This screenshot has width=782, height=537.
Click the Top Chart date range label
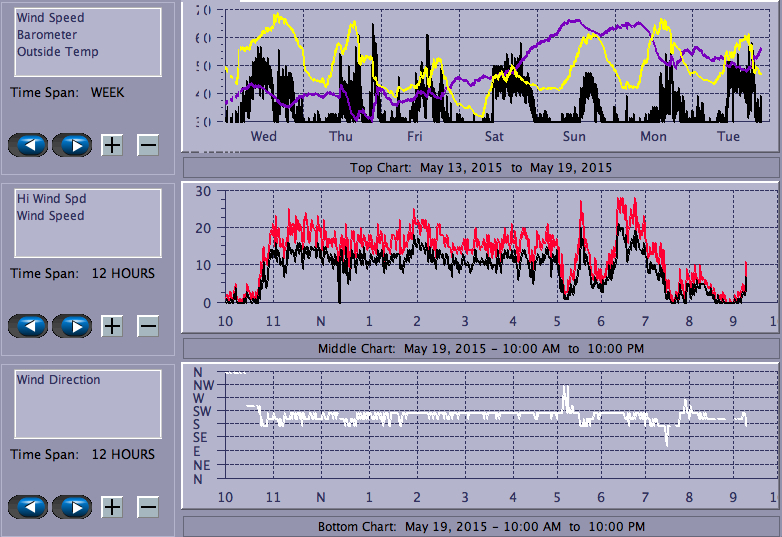(x=480, y=168)
